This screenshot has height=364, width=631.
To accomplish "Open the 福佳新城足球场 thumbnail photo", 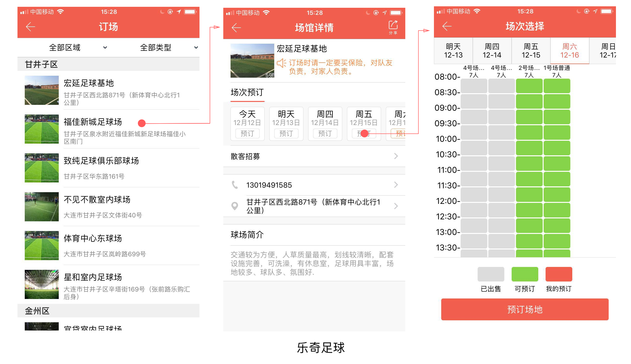I will (42, 129).
